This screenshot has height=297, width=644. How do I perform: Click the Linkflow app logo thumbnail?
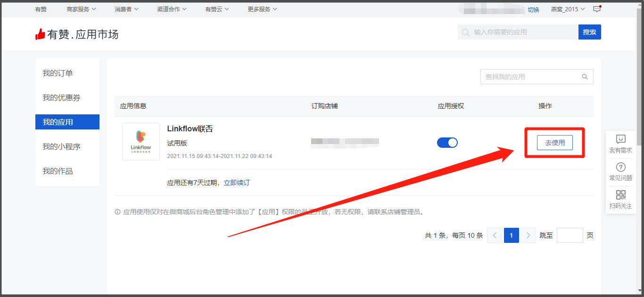pyautogui.click(x=141, y=142)
